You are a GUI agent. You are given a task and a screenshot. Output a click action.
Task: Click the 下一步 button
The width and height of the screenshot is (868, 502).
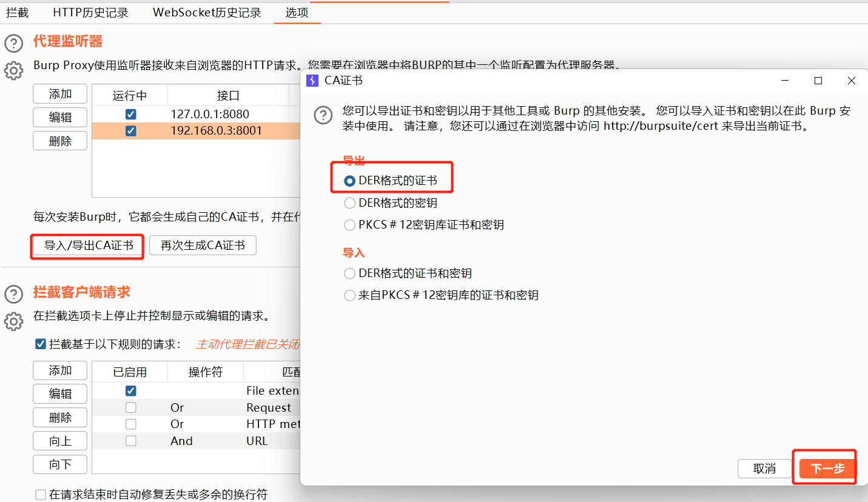[827, 469]
